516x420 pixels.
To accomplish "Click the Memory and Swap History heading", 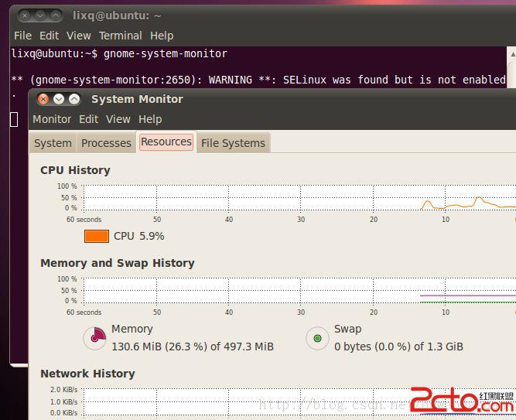I will coord(118,263).
